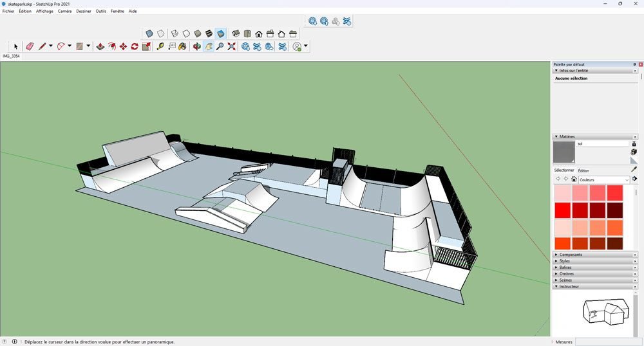
Task: Select the Scale tool
Action: point(146,46)
